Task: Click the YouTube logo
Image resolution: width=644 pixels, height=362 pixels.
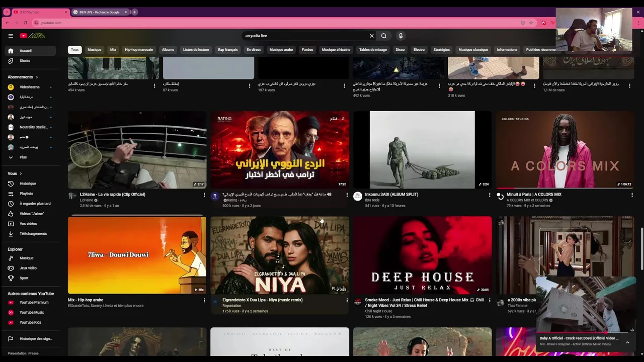Action: click(x=33, y=36)
